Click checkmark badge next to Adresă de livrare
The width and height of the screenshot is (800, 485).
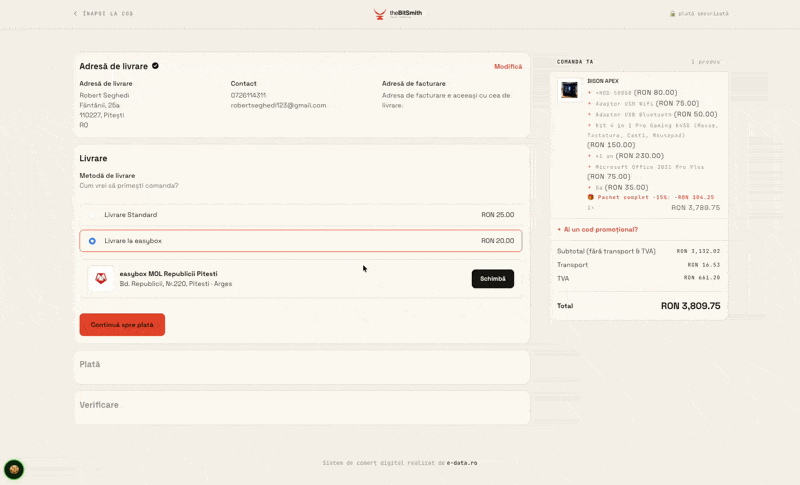(x=155, y=66)
